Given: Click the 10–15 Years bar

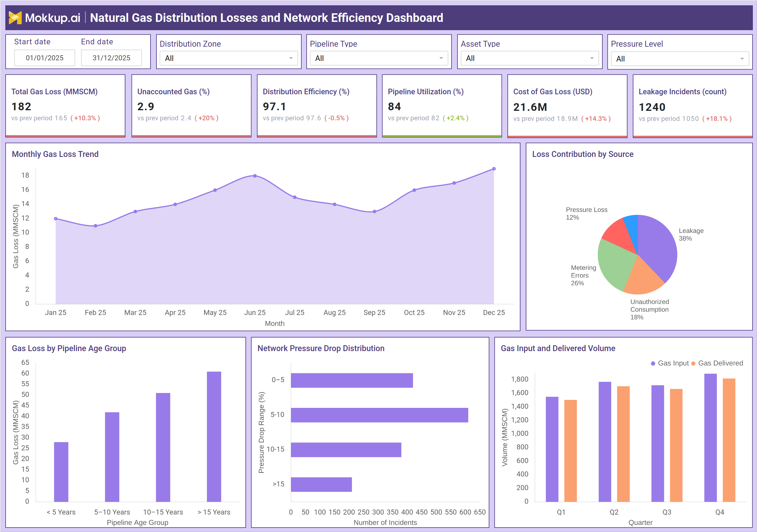Looking at the screenshot, I should tap(163, 447).
